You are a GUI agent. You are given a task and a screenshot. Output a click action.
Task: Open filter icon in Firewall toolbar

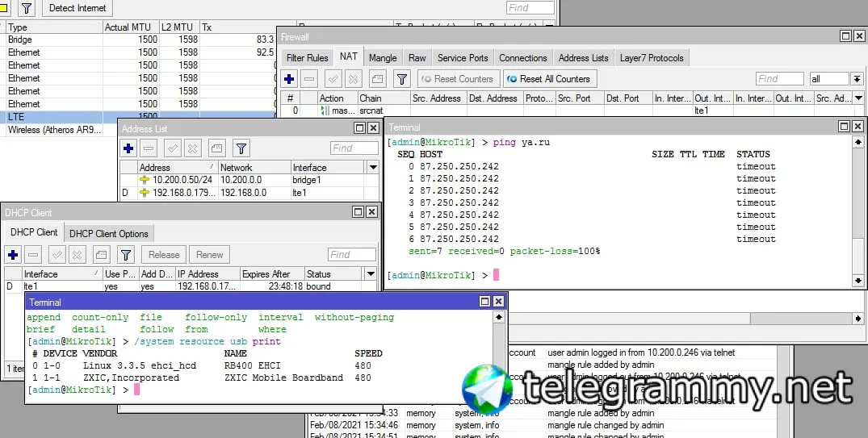point(402,79)
